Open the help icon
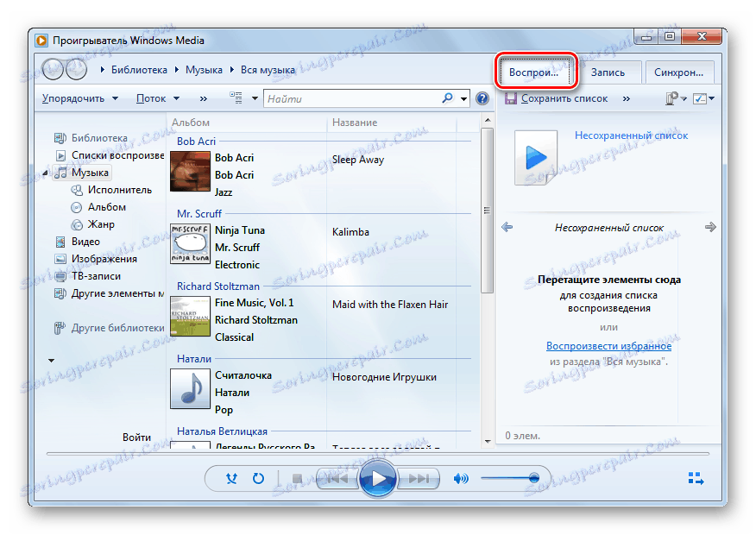The image size is (756, 535). tap(482, 98)
